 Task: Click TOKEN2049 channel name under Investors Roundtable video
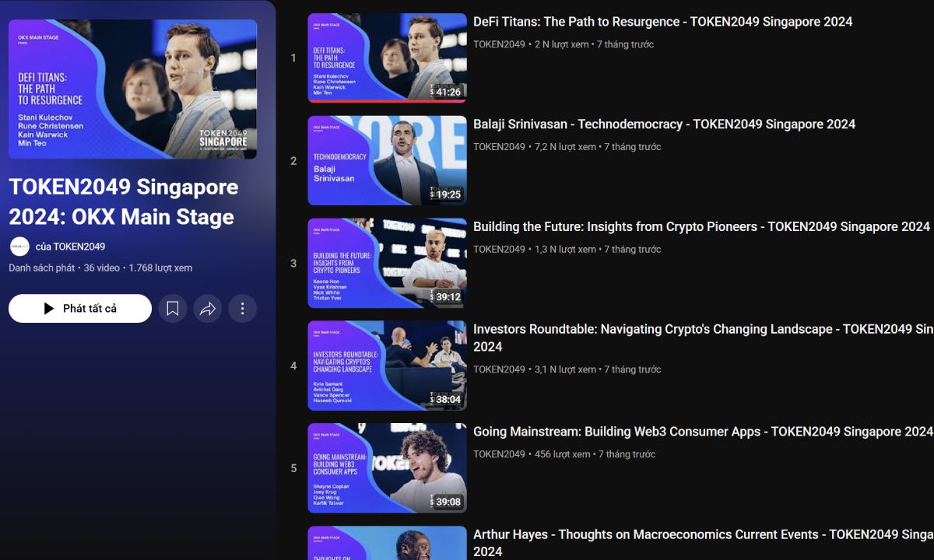pyautogui.click(x=499, y=369)
